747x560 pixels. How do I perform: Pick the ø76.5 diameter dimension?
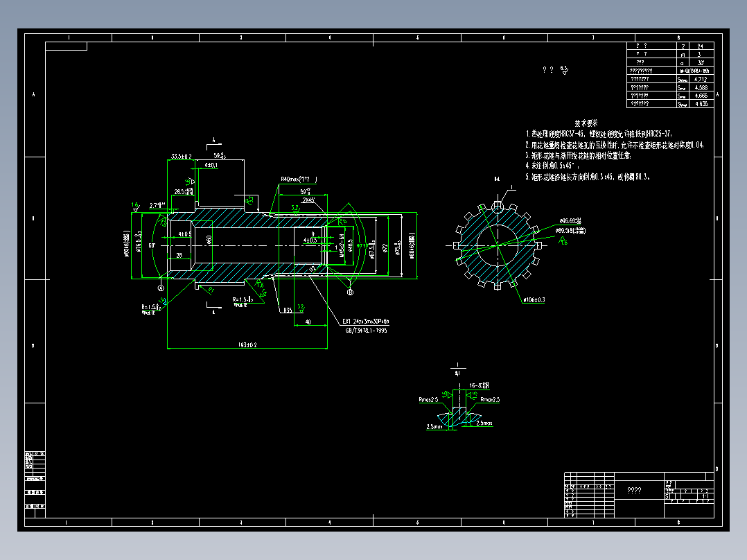pos(139,242)
